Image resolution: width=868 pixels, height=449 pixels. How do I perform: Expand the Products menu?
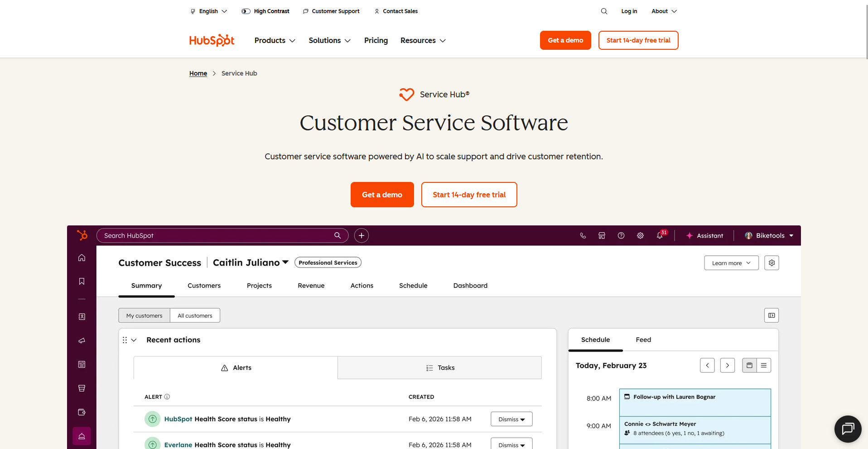275,41
